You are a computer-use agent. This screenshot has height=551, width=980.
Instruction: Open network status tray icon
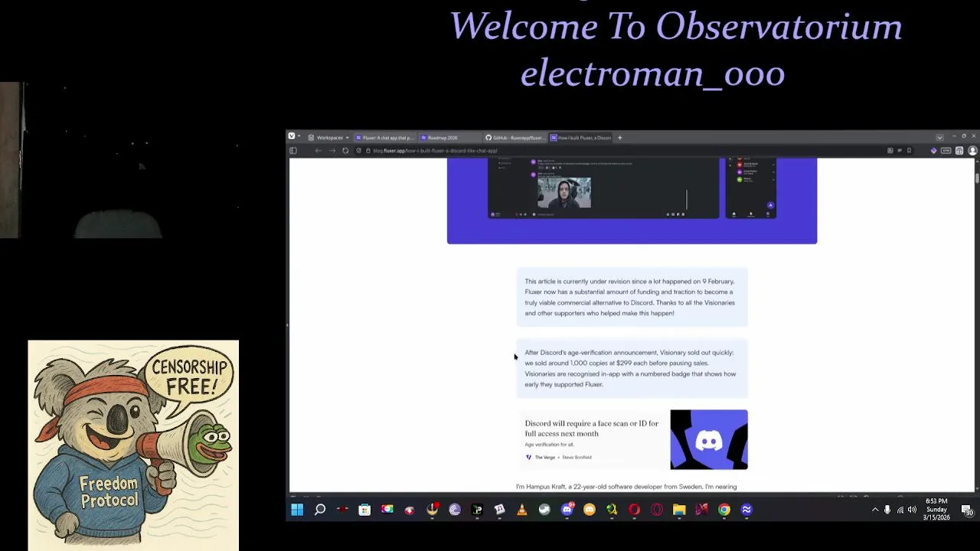pyautogui.click(x=900, y=510)
